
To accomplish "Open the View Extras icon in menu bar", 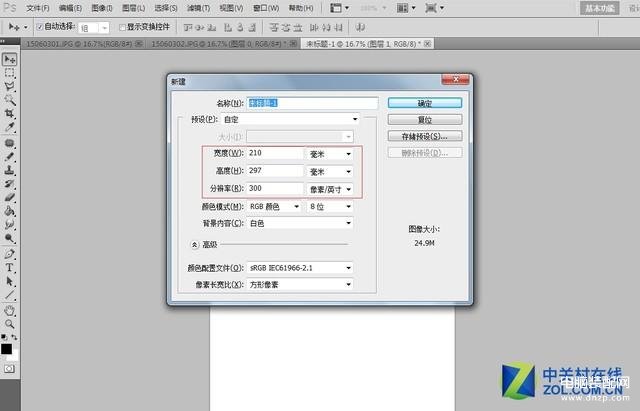I will (339, 8).
